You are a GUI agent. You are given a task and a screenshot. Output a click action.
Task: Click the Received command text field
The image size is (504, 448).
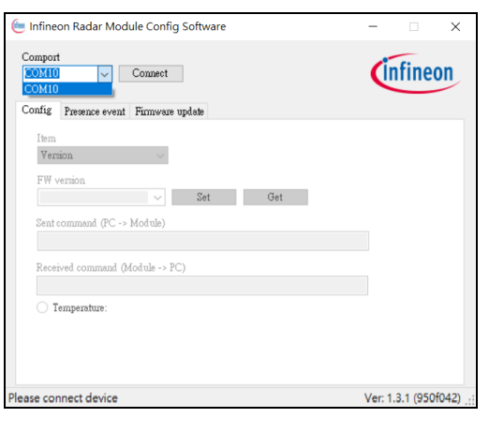[202, 285]
